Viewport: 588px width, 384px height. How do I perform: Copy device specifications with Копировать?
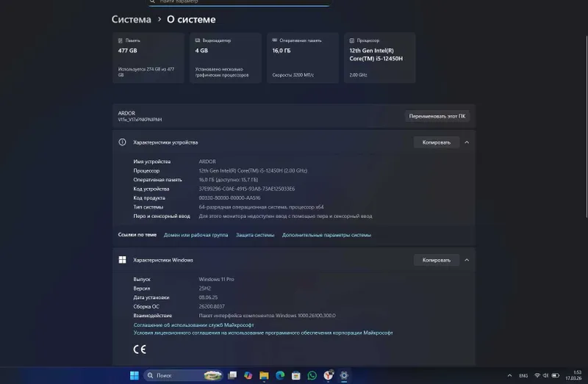tap(437, 142)
